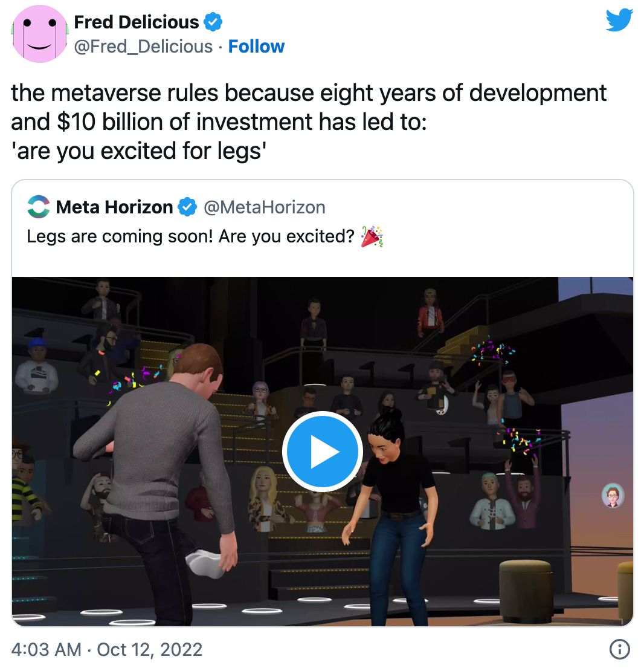Open the Twitter info icon at bottom
644x671 pixels.
tap(620, 649)
